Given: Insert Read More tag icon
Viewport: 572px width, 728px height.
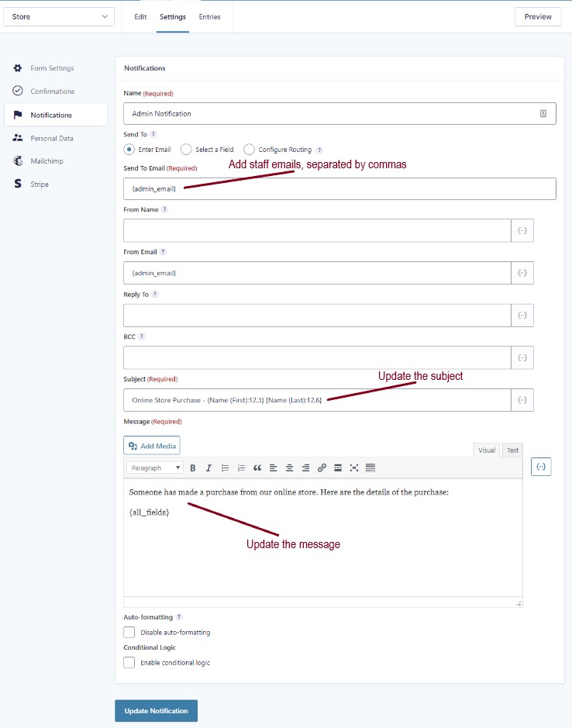Looking at the screenshot, I should (338, 468).
